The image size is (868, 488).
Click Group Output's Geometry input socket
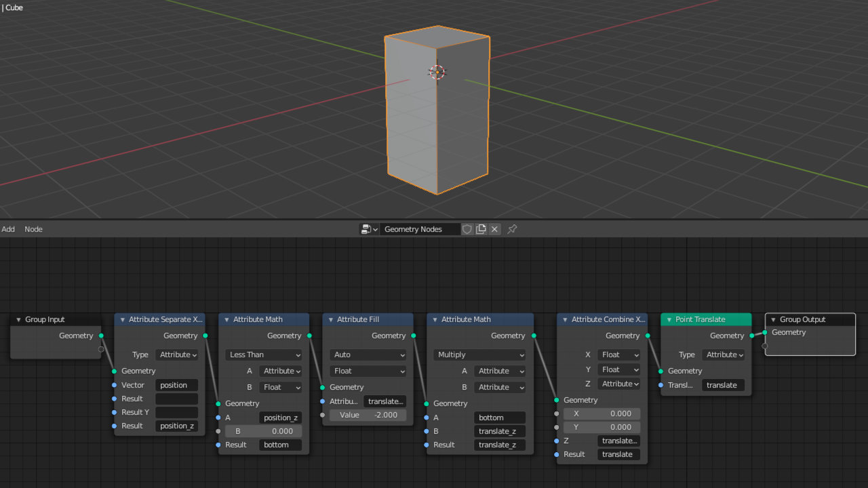pyautogui.click(x=765, y=332)
